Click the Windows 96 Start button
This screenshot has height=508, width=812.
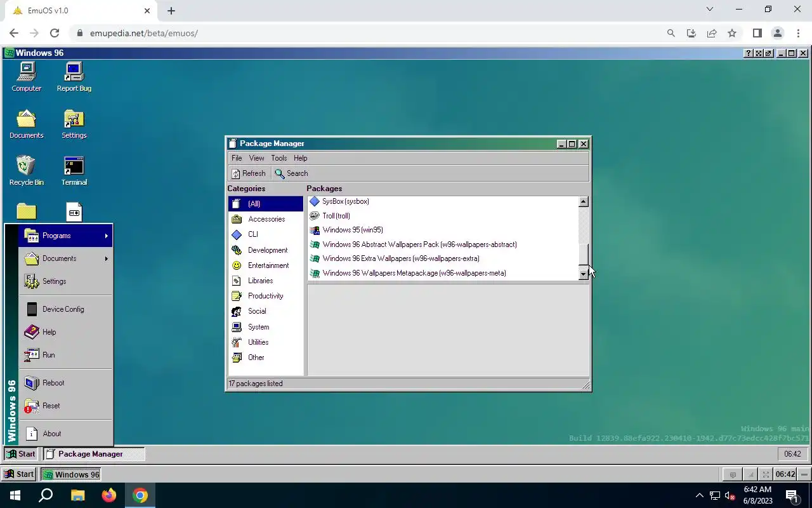click(21, 454)
